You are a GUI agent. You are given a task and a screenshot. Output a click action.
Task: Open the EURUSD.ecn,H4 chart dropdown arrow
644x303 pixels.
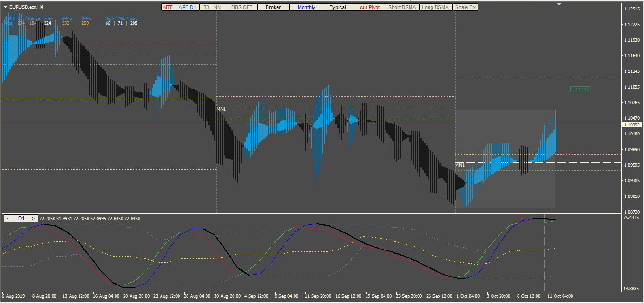[5, 7]
